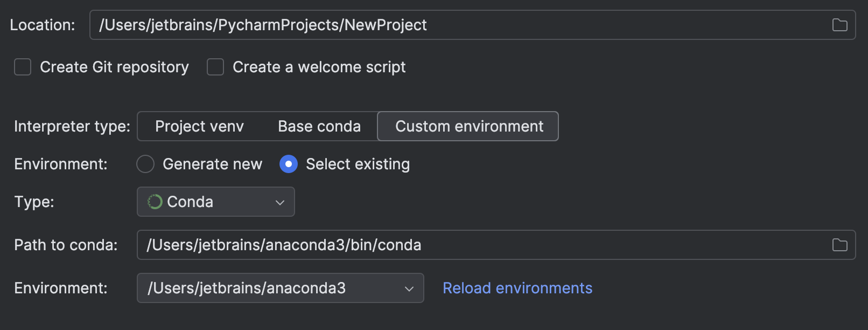Image resolution: width=868 pixels, height=330 pixels.
Task: Click the folder icon beside Location field
Action: tap(839, 24)
